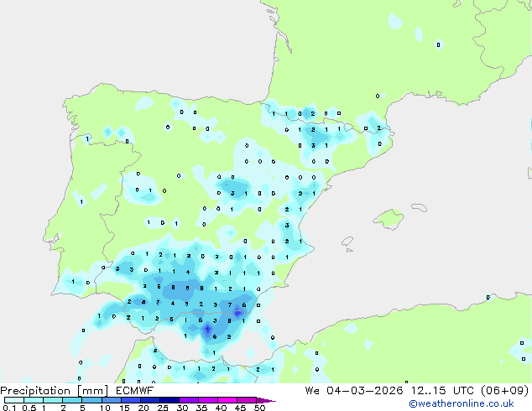Click the legend label '35'
This screenshot has height=411, width=532.
click(x=201, y=408)
